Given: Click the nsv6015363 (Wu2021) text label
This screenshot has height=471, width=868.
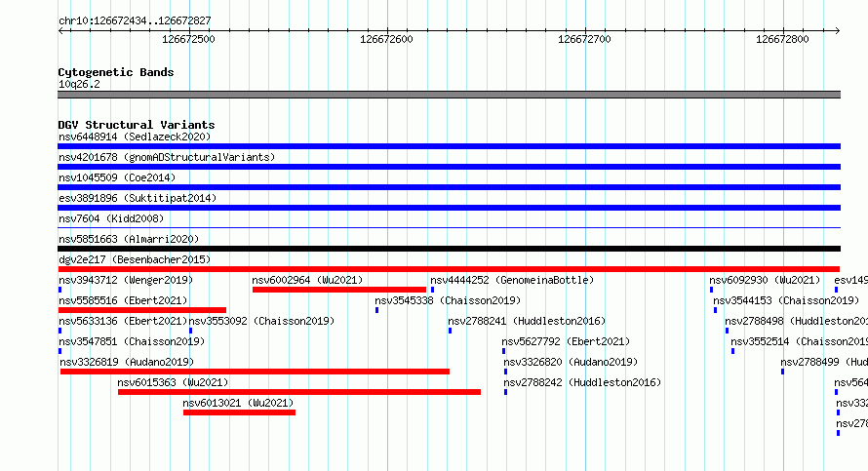Looking at the screenshot, I should coord(173,382).
